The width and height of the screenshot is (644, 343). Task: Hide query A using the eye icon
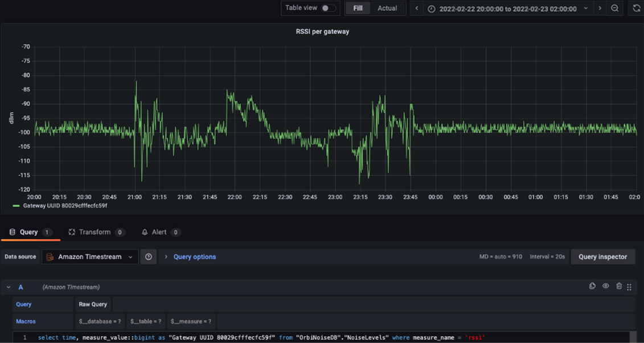pyautogui.click(x=606, y=287)
